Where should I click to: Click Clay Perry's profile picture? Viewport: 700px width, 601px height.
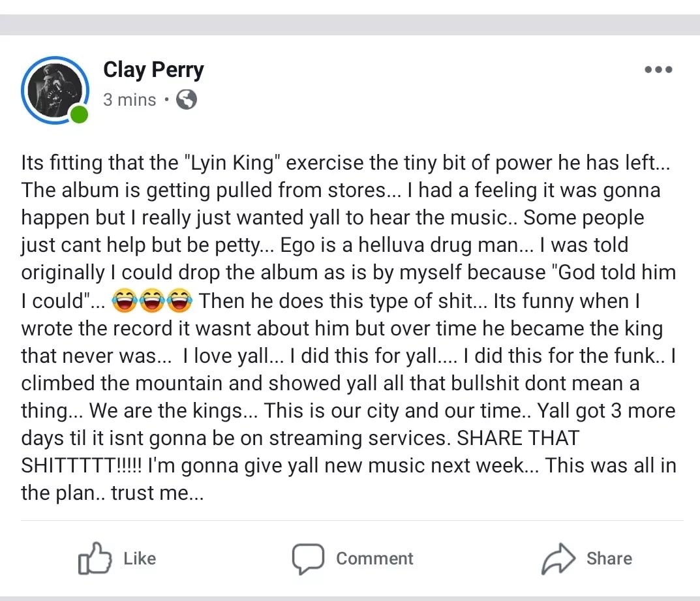pos(55,89)
